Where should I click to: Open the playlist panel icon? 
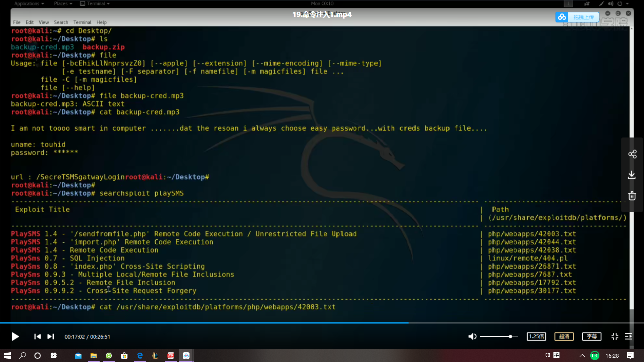[629, 337]
